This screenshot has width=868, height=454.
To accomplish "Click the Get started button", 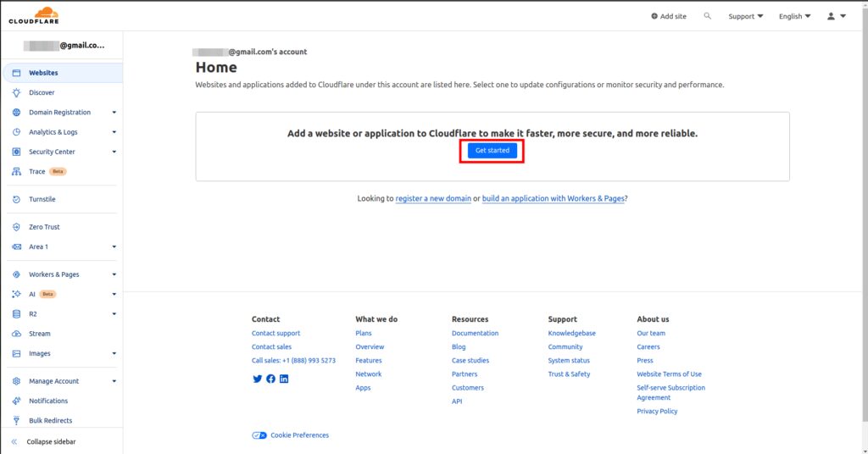I will tap(492, 151).
